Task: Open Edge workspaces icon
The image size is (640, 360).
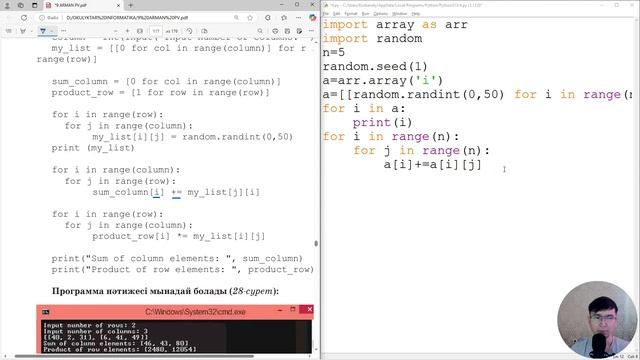Action: [x=21, y=5]
